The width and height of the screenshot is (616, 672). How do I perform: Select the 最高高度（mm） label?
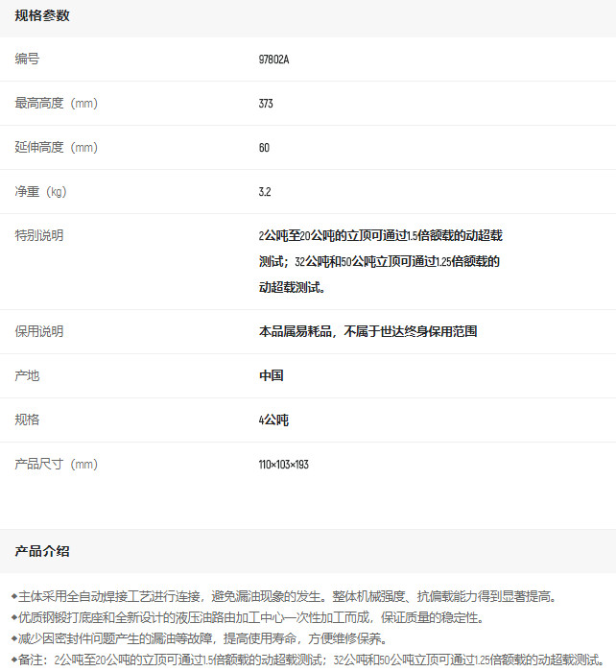[x=57, y=104]
